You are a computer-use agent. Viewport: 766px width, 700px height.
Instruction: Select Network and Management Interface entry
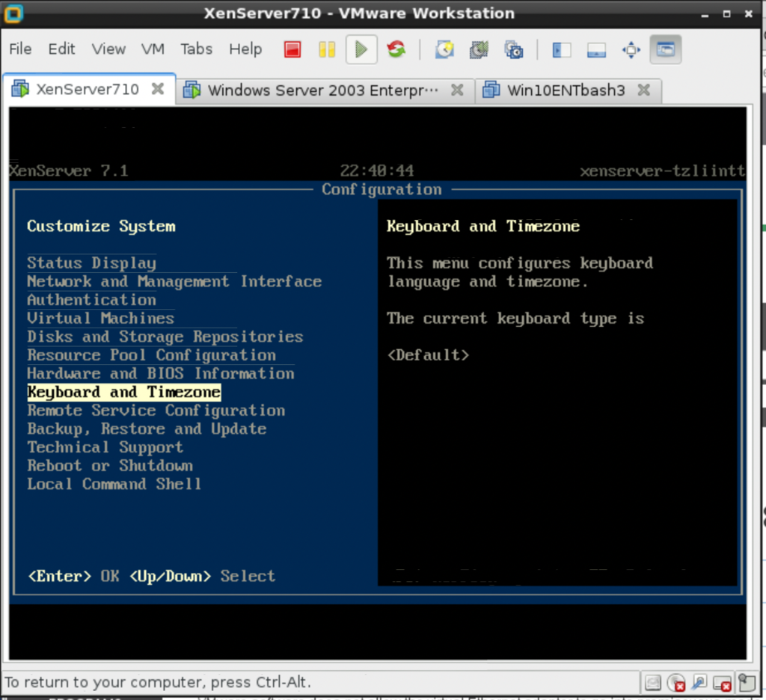(x=174, y=281)
